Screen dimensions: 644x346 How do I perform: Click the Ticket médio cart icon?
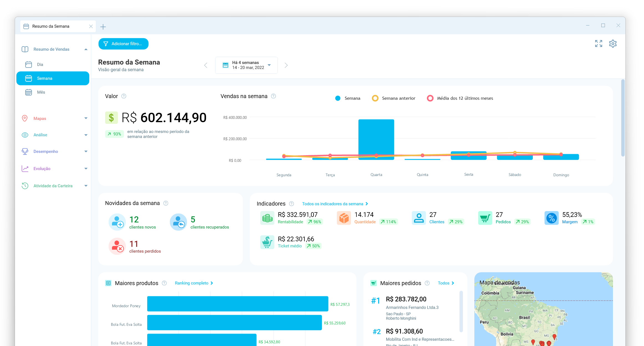267,242
